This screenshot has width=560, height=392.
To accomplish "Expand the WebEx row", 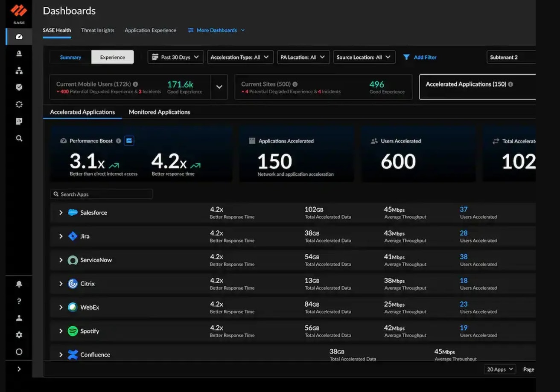I will [61, 307].
